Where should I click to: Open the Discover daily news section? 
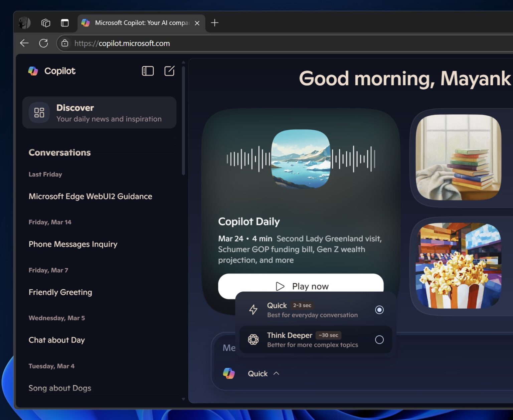point(99,113)
